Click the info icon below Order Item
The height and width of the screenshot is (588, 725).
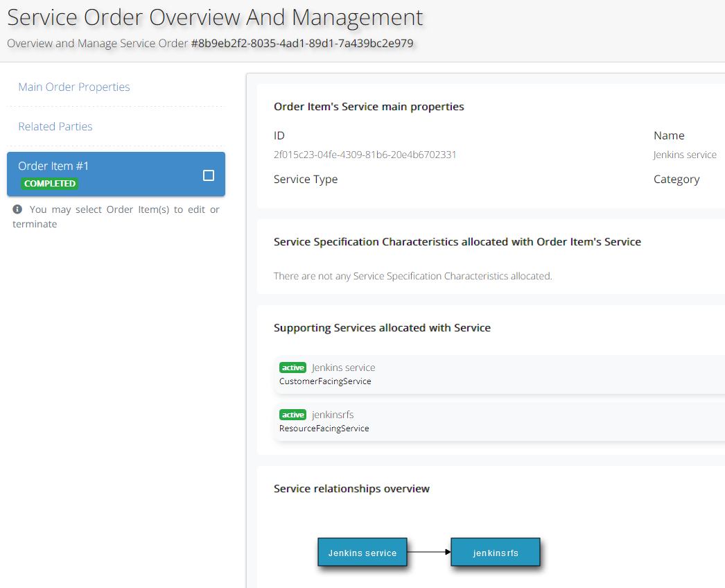pyautogui.click(x=17, y=209)
